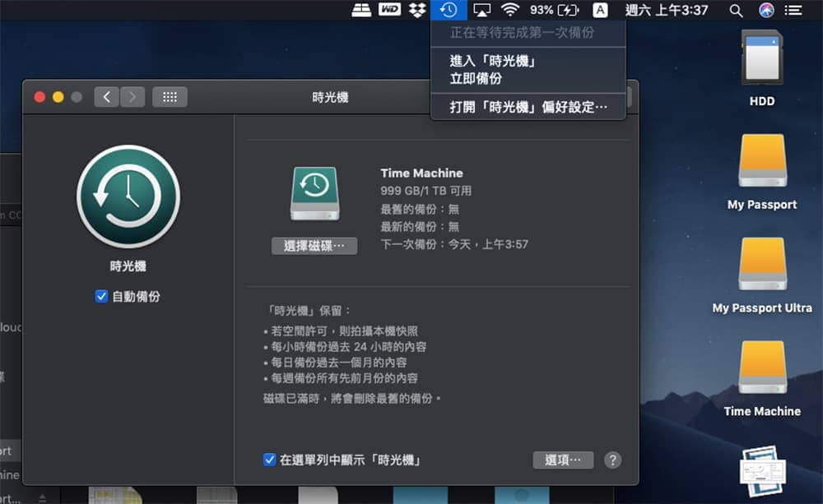Click the battery 93% status icon
Viewport: 823px width, 504px height.
pos(554,10)
